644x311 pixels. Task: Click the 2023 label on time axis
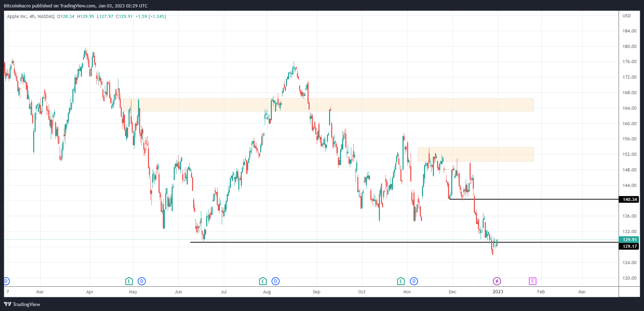498,292
